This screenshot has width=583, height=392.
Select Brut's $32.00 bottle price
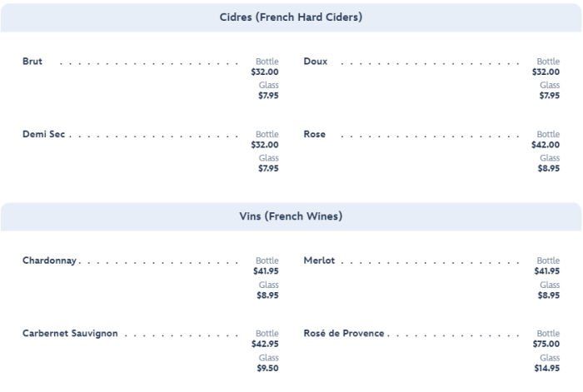(265, 72)
